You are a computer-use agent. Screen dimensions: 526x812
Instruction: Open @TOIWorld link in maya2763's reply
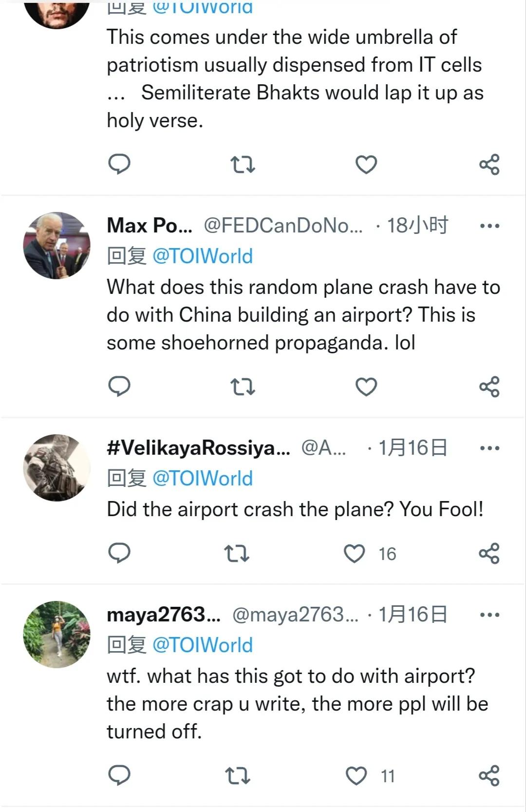click(x=203, y=645)
